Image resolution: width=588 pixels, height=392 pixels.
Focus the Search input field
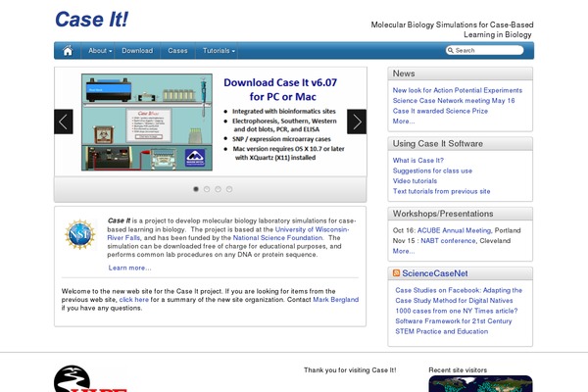485,50
